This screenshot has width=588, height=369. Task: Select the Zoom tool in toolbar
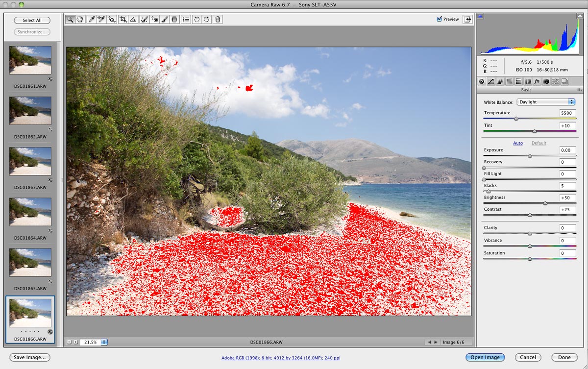point(71,19)
